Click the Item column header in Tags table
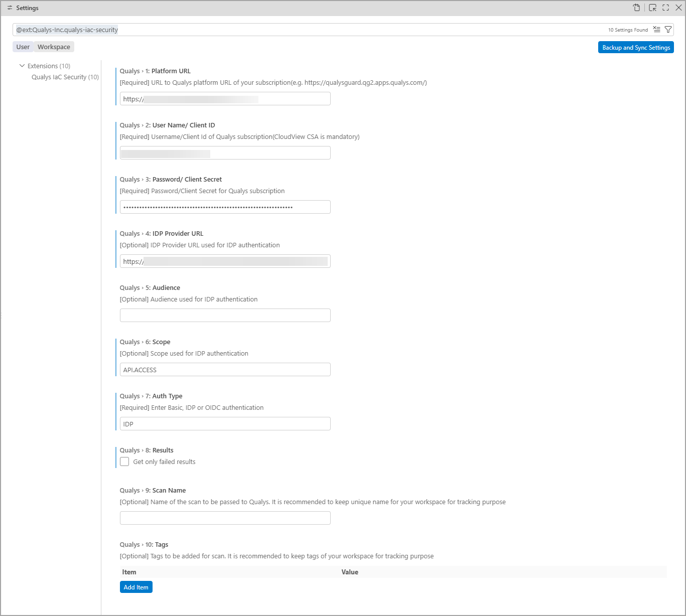This screenshot has height=616, width=686. (x=129, y=572)
